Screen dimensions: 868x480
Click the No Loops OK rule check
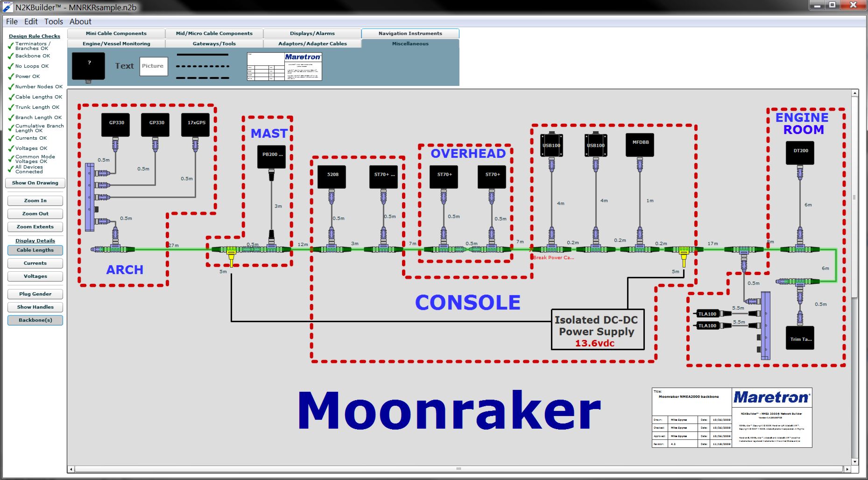28,66
